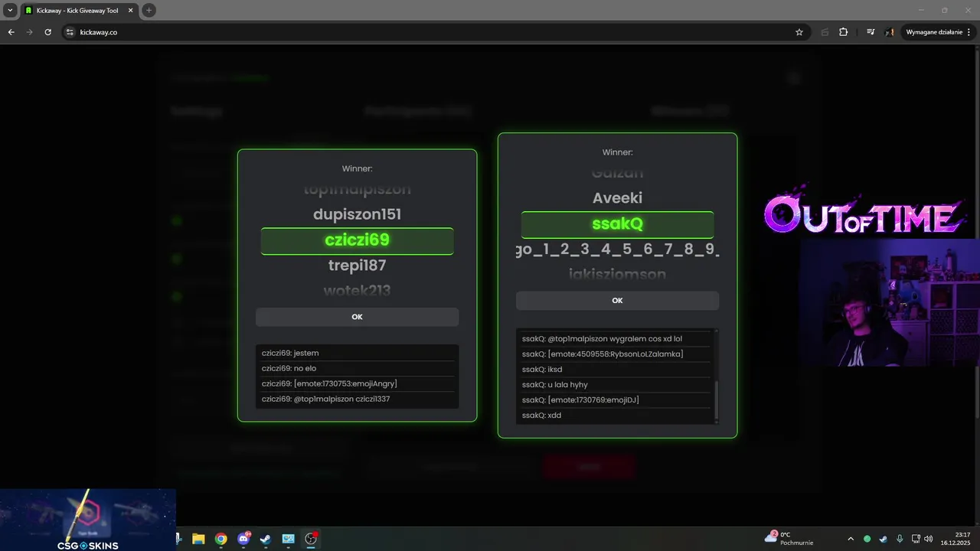Click the microphone tray icon

(x=900, y=539)
